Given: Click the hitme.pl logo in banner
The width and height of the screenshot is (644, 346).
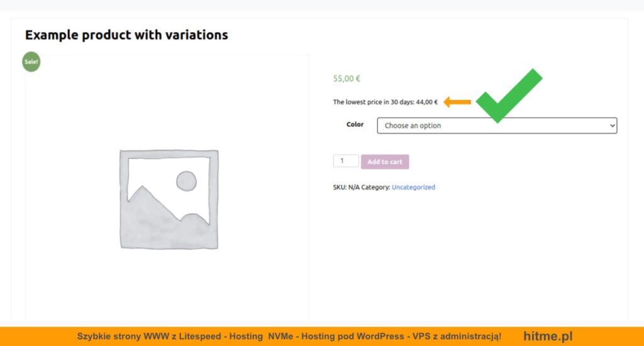Looking at the screenshot, I should pyautogui.click(x=547, y=337).
